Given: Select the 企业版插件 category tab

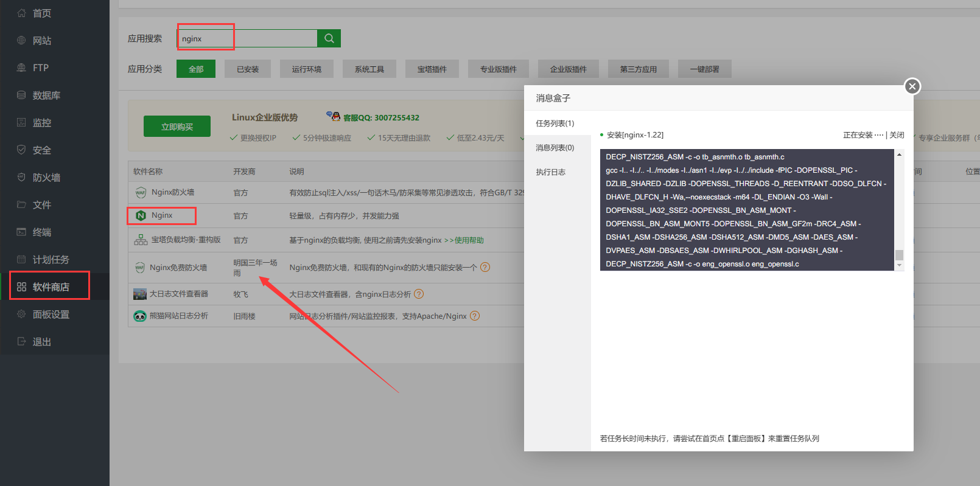Looking at the screenshot, I should (569, 69).
